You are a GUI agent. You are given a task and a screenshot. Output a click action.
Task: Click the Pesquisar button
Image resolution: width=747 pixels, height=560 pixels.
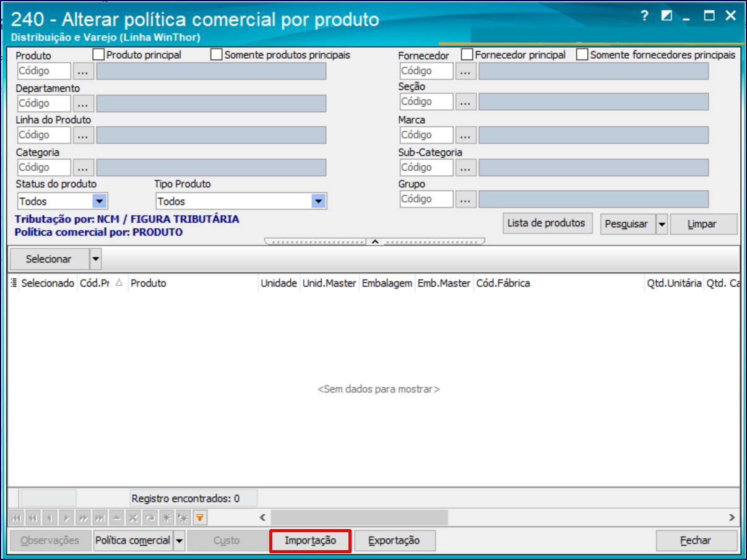point(627,224)
